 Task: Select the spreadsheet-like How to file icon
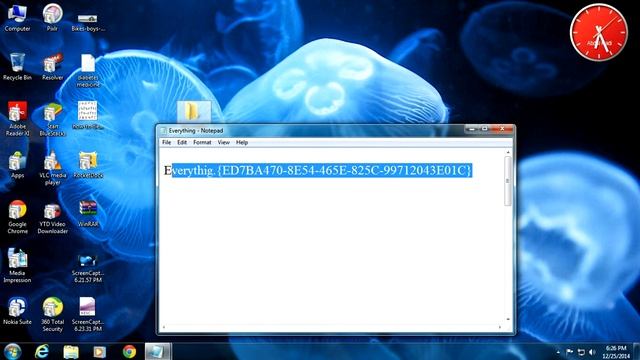click(x=88, y=116)
